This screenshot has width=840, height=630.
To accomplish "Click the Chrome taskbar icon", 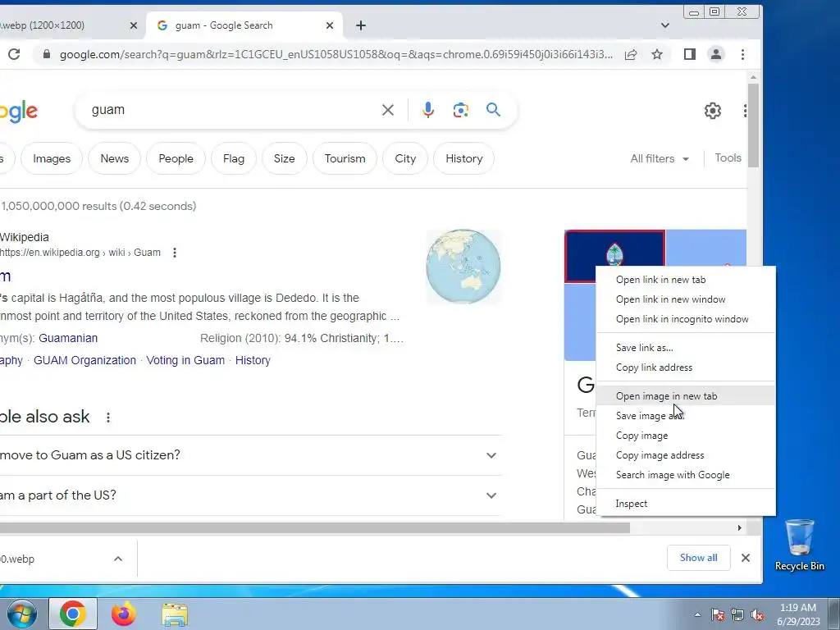I will coord(73,614).
